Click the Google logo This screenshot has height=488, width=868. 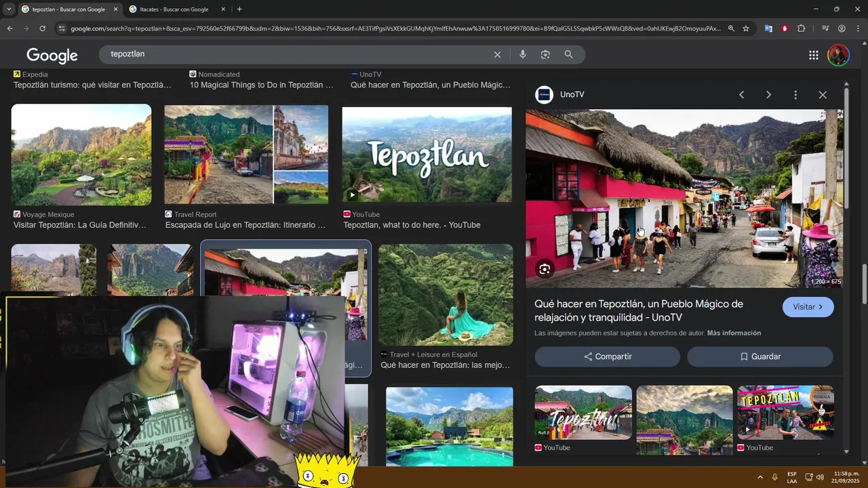click(x=52, y=55)
